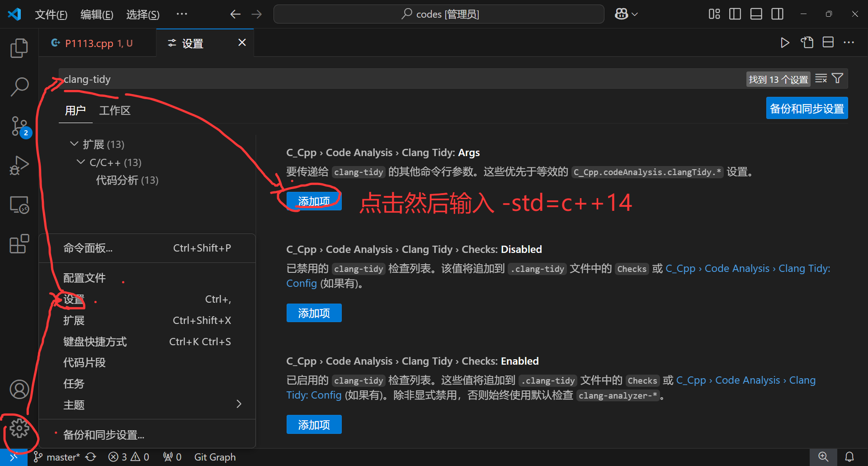Choose 命令面板... from the menu
Image resolution: width=868 pixels, height=466 pixels.
[147, 248]
